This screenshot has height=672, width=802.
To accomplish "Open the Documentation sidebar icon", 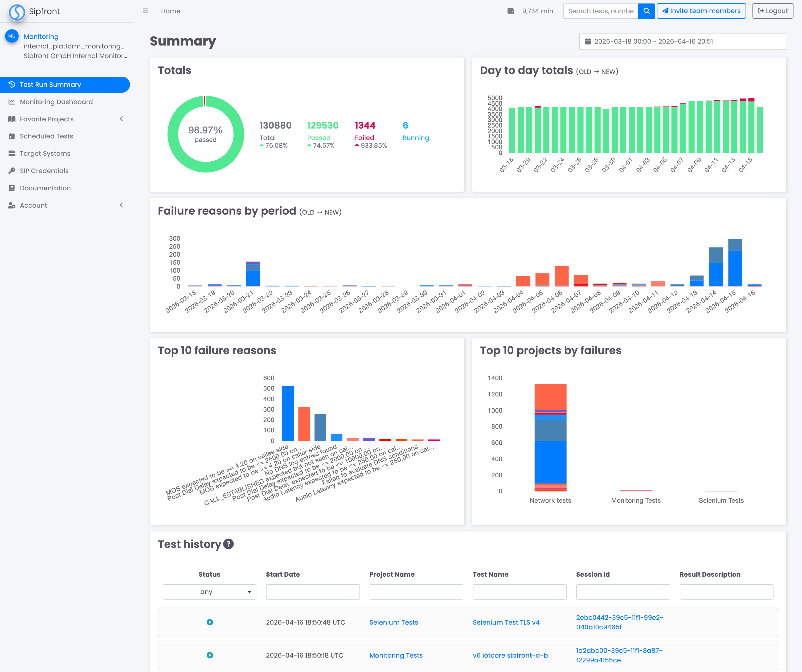I will coord(12,188).
